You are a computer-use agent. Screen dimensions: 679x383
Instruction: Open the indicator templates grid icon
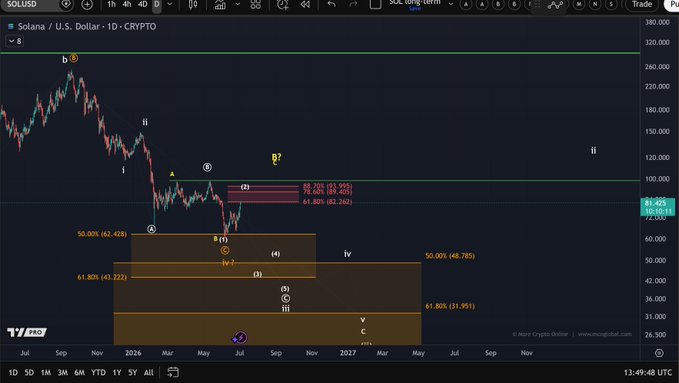(255, 5)
